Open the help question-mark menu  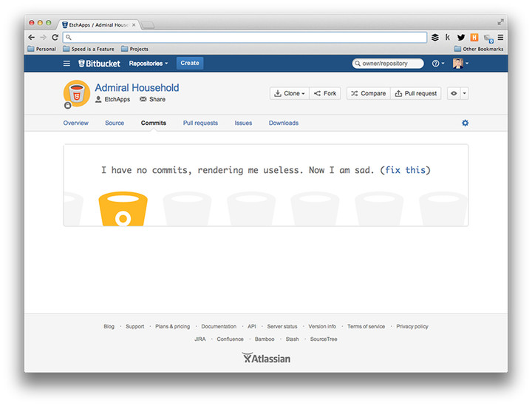pyautogui.click(x=437, y=64)
